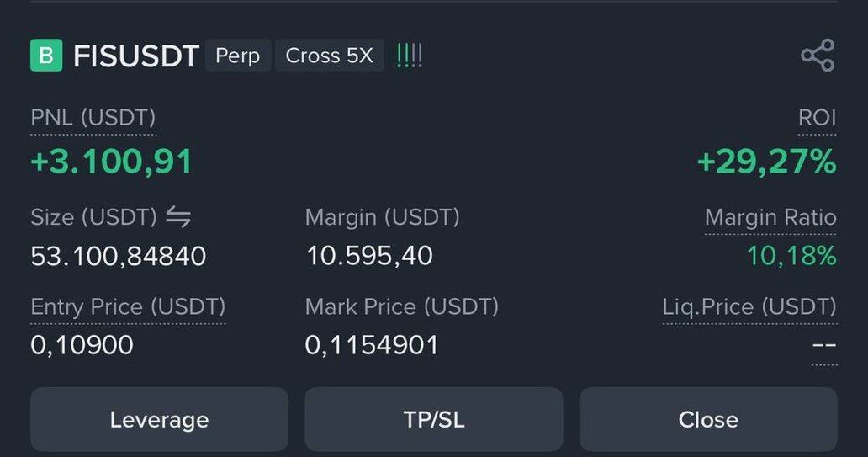Show the Margin Ratio label explanation

coord(770,218)
